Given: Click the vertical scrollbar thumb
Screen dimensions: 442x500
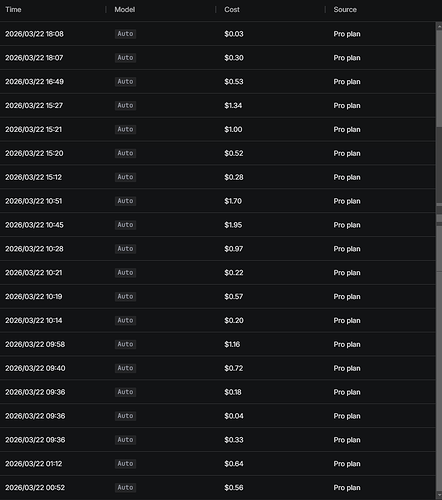Looking at the screenshot, I should coord(439,165).
